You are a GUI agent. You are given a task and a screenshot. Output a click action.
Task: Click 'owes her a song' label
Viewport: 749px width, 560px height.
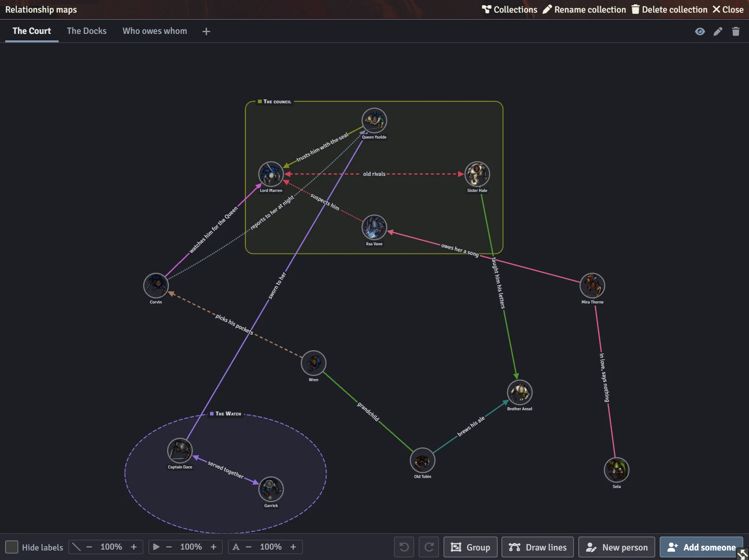(x=460, y=250)
